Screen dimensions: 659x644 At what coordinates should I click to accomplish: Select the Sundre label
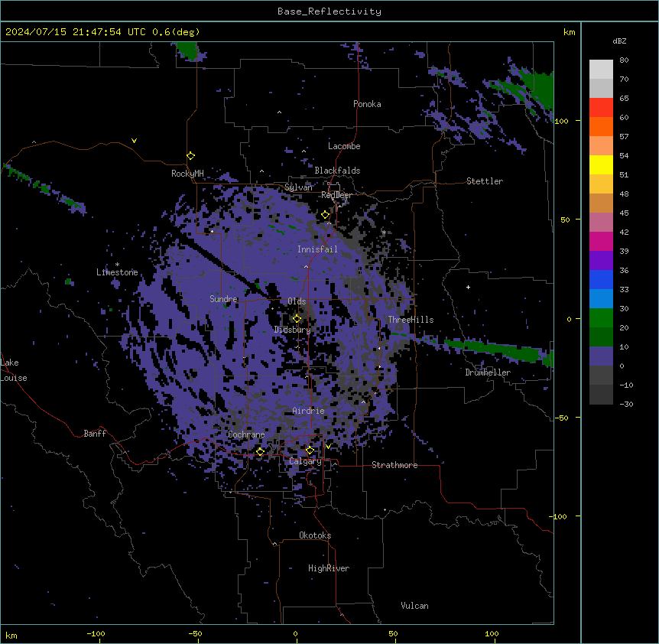coord(223,299)
